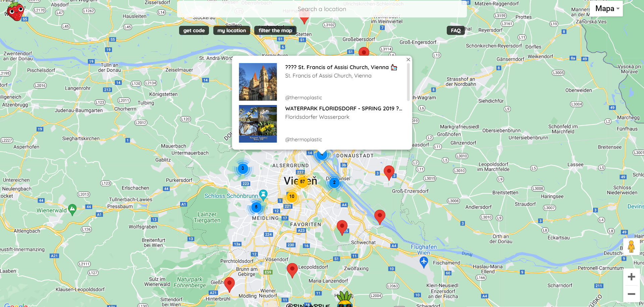Open the Mapa map type dropdown
The image size is (644, 307).
coord(607,9)
